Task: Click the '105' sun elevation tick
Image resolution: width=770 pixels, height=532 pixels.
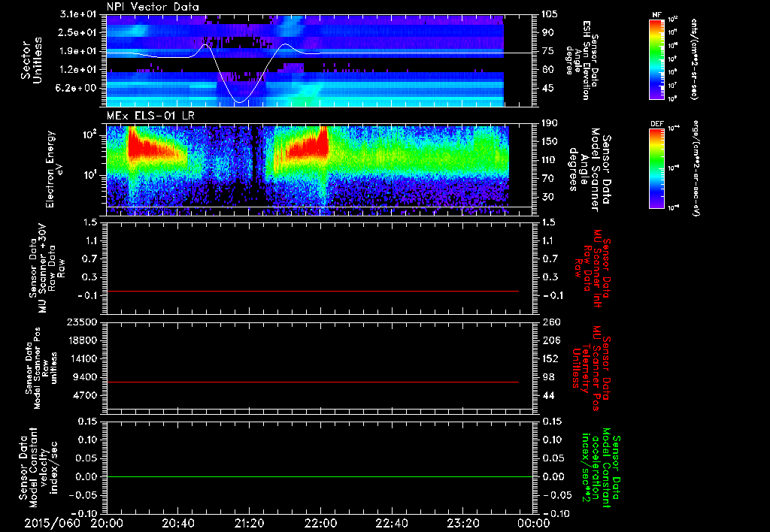Action: 549,14
